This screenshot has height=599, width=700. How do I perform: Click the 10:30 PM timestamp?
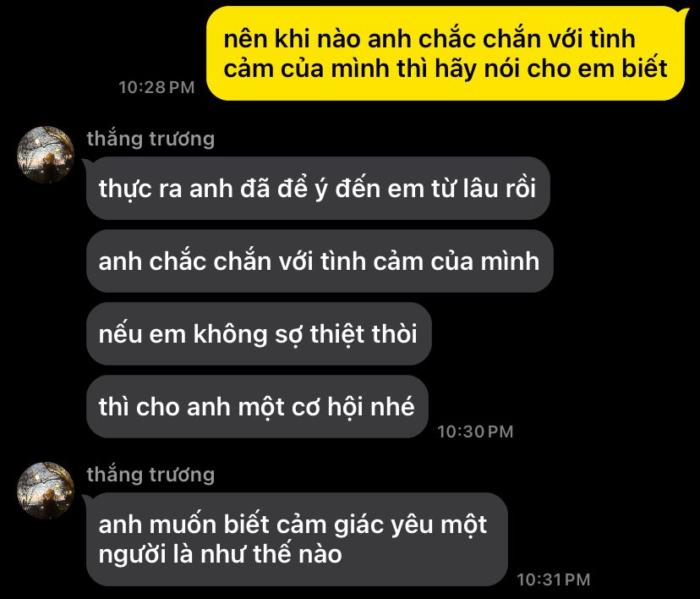(475, 431)
